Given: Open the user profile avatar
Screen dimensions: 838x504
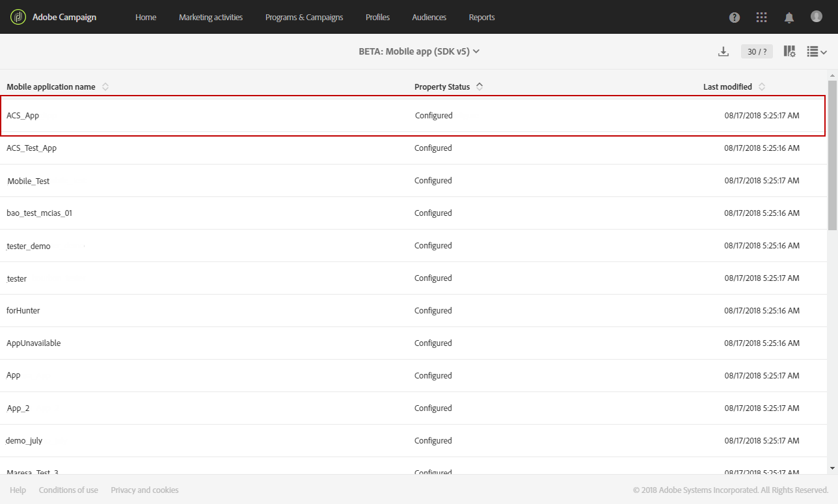Looking at the screenshot, I should [817, 16].
